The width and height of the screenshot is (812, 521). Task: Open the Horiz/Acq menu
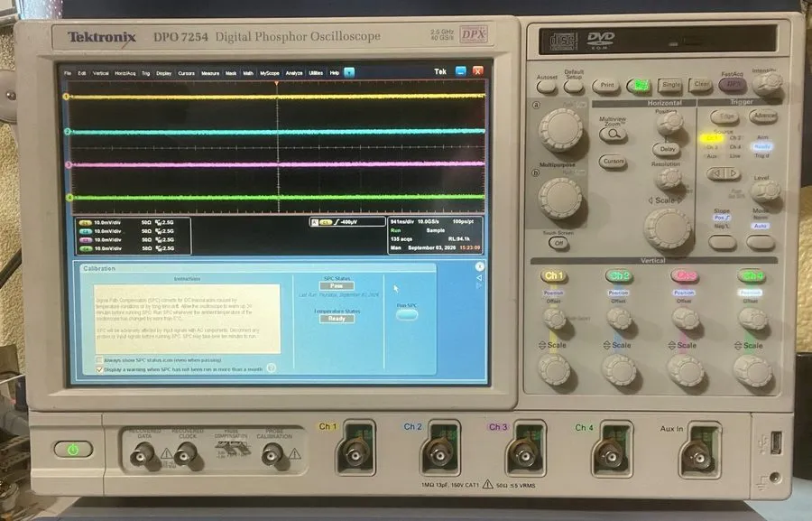(125, 73)
